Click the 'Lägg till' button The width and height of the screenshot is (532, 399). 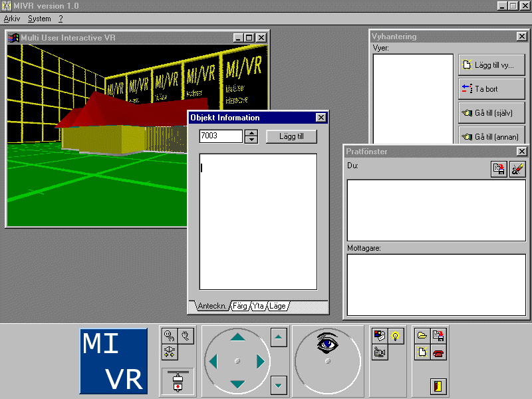pos(291,136)
